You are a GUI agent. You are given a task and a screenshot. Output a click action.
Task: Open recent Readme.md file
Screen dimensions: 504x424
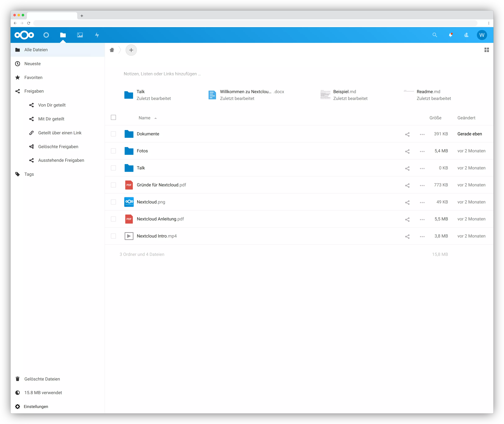coord(427,95)
